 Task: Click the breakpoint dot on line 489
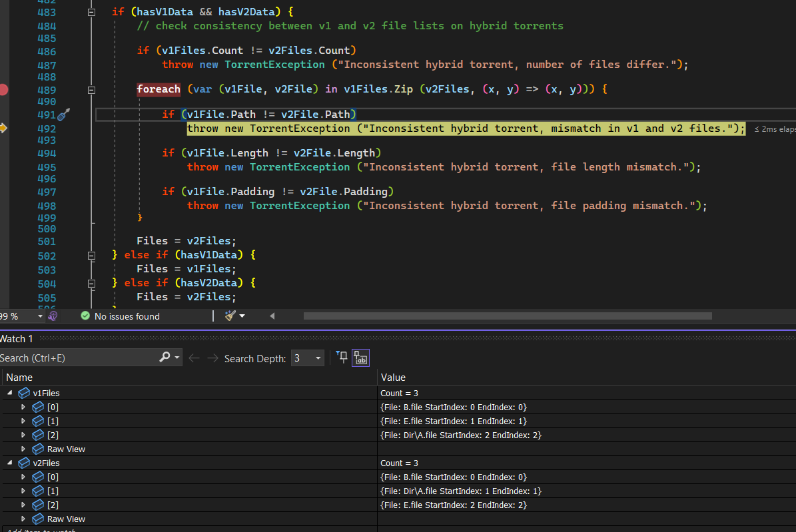point(3,90)
